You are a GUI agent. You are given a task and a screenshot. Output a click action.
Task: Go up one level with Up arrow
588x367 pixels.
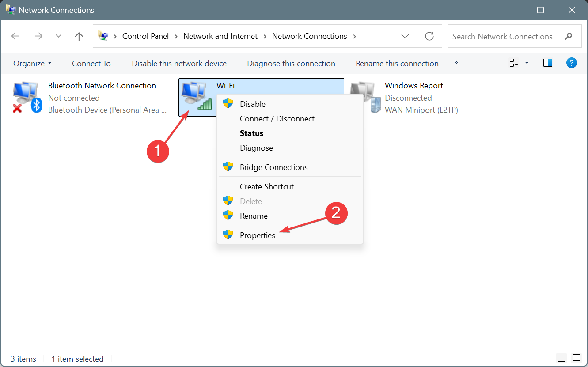79,36
